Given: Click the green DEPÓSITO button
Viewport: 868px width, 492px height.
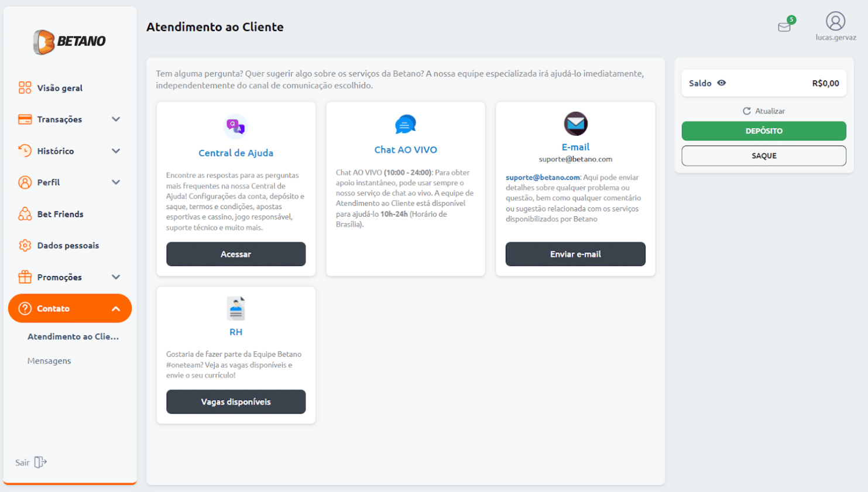Looking at the screenshot, I should (x=764, y=131).
